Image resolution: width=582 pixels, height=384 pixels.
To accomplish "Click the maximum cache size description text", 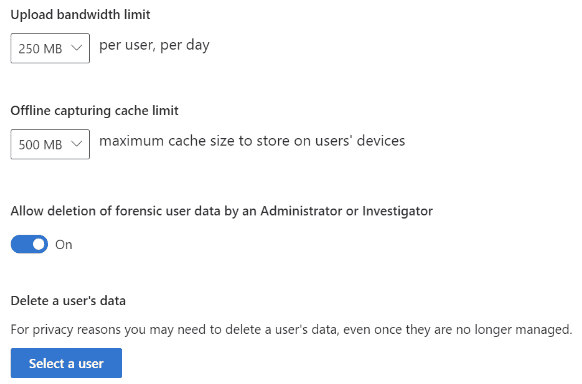I will (x=252, y=141).
